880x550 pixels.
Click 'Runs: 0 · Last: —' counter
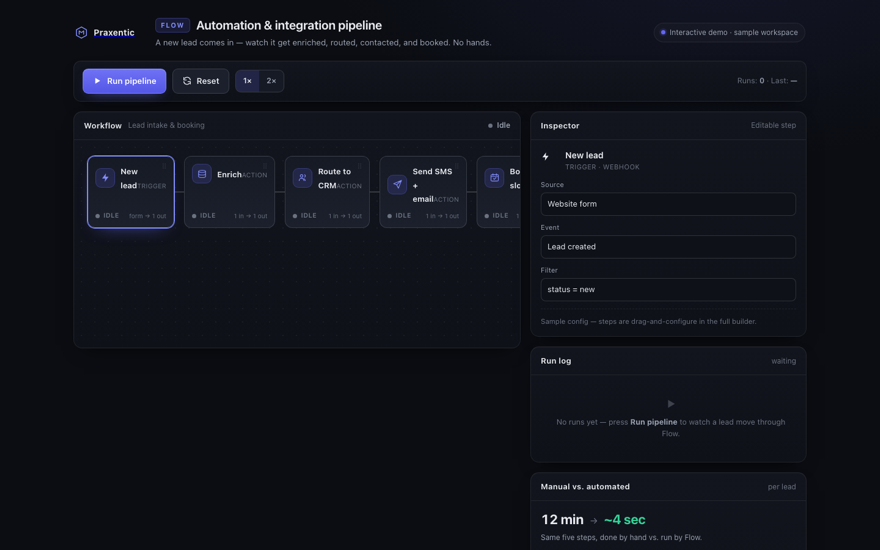(x=767, y=81)
